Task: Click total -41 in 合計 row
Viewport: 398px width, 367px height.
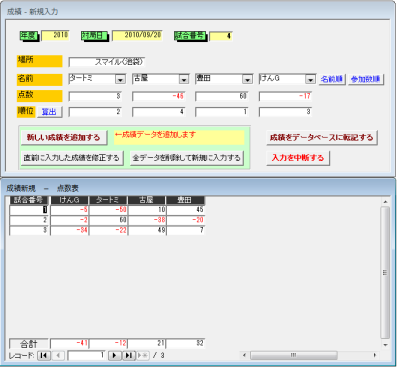Action: 69,343
